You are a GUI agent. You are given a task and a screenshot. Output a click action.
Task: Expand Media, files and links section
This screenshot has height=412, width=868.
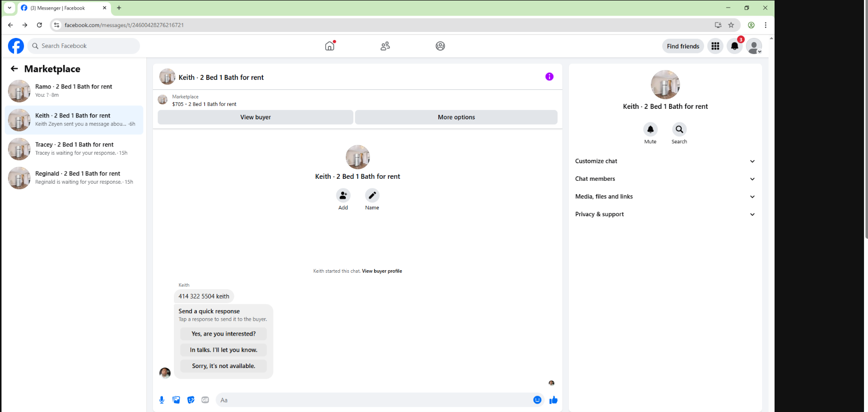pyautogui.click(x=665, y=197)
